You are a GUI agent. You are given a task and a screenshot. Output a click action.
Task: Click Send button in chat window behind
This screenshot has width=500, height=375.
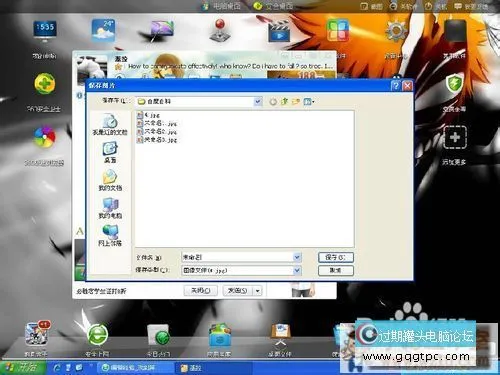point(238,291)
